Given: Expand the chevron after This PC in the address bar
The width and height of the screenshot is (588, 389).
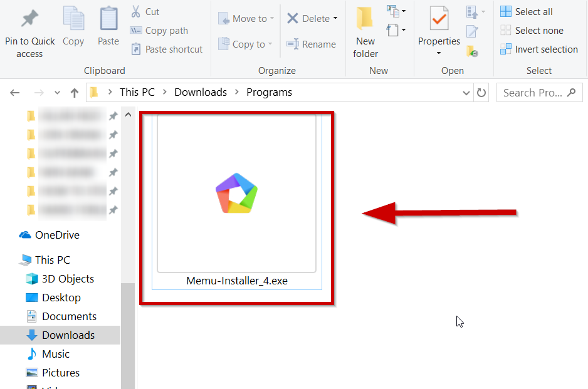Looking at the screenshot, I should (165, 92).
